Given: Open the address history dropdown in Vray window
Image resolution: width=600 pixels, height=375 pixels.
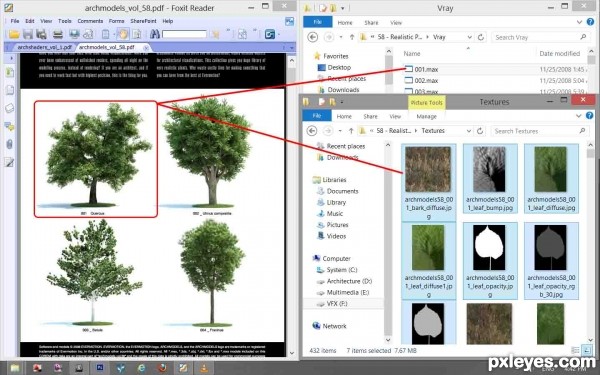Looking at the screenshot, I should 470,37.
